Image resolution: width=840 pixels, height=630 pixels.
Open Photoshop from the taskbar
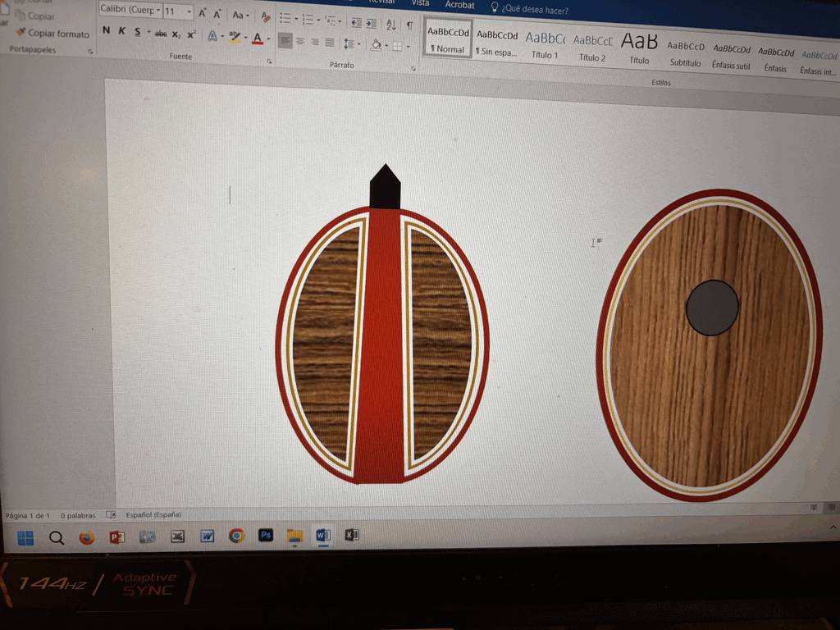click(x=266, y=535)
